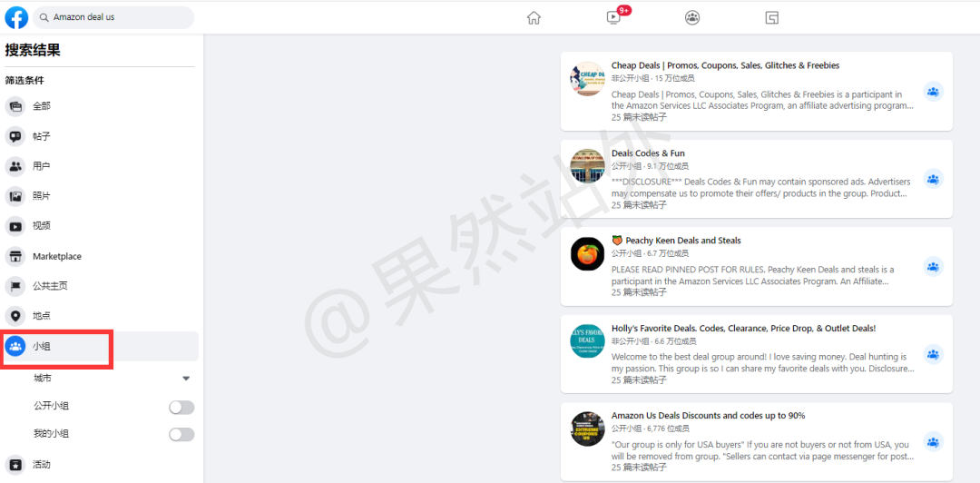Viewport: 980px width, 483px height.
Task: Join Deals Codes & Fun via group icon
Action: [933, 179]
